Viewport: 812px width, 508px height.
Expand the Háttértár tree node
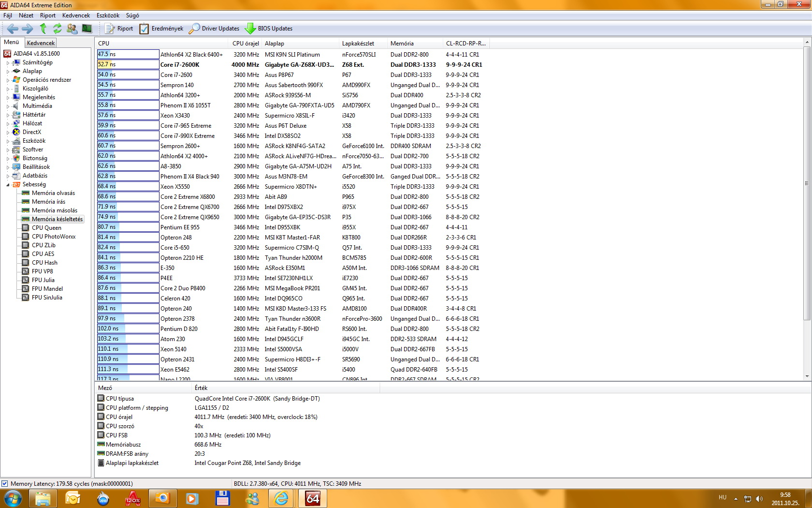click(x=8, y=115)
